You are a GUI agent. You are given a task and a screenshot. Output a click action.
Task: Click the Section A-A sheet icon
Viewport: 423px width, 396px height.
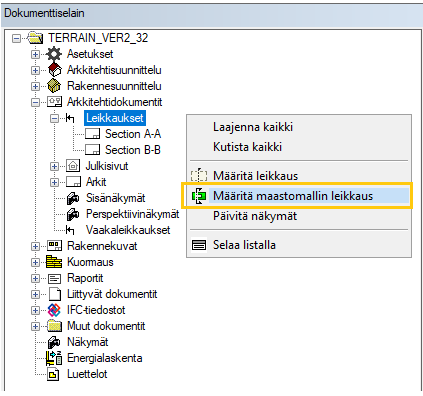(92, 134)
